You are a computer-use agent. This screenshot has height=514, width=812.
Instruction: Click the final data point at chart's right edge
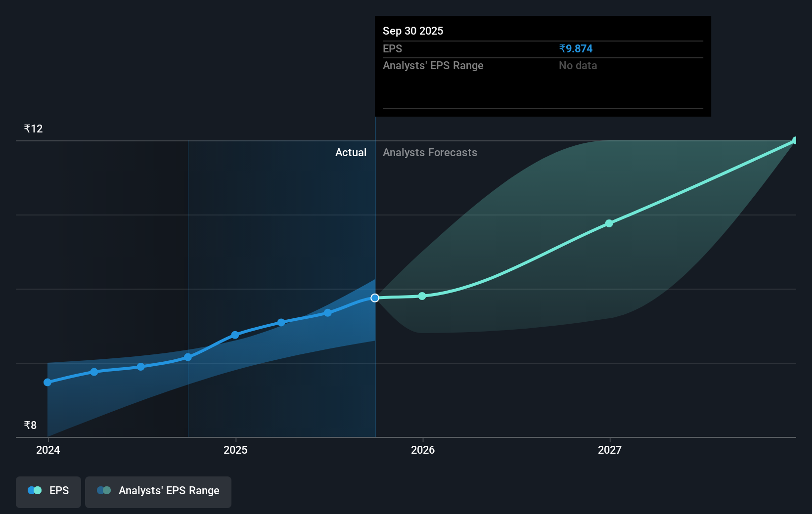(795, 141)
